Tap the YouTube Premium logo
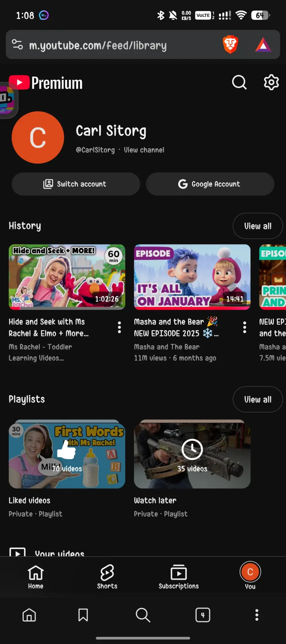The height and width of the screenshot is (644, 286). coord(46,83)
